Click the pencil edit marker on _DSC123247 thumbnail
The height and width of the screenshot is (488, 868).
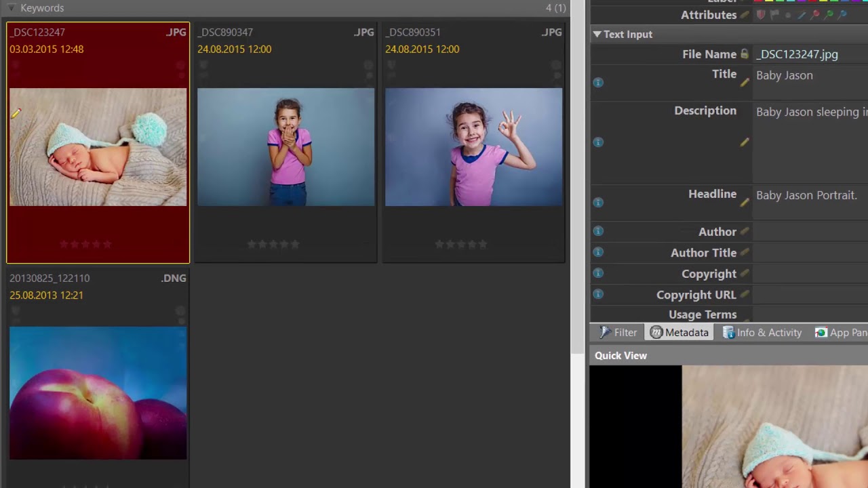point(16,113)
